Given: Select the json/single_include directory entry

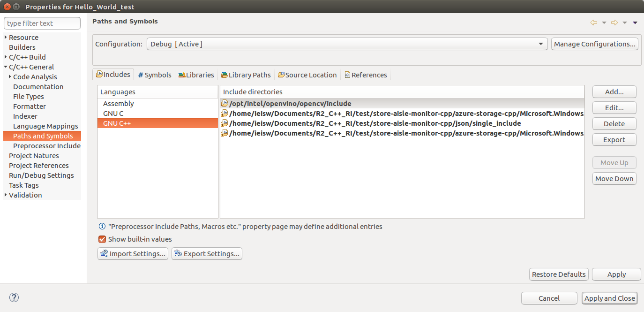Looking at the screenshot, I should click(402, 123).
